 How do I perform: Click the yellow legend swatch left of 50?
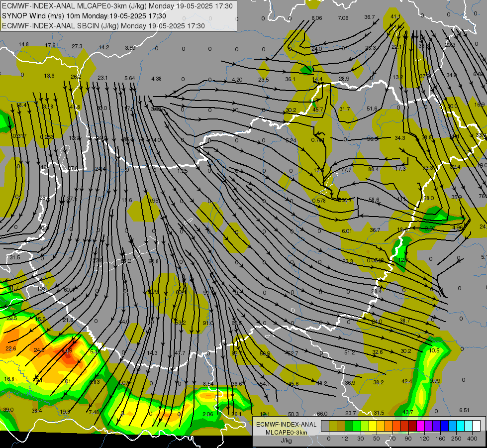coord(373,426)
